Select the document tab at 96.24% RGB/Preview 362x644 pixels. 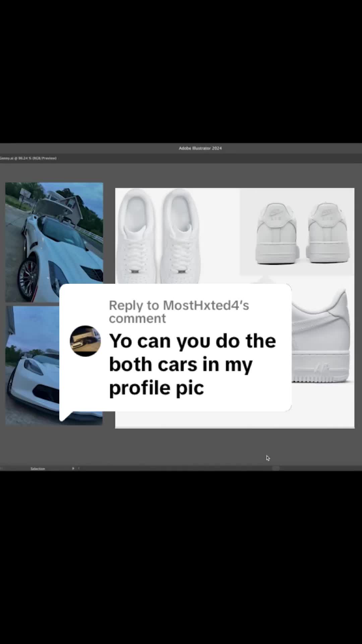[28, 158]
